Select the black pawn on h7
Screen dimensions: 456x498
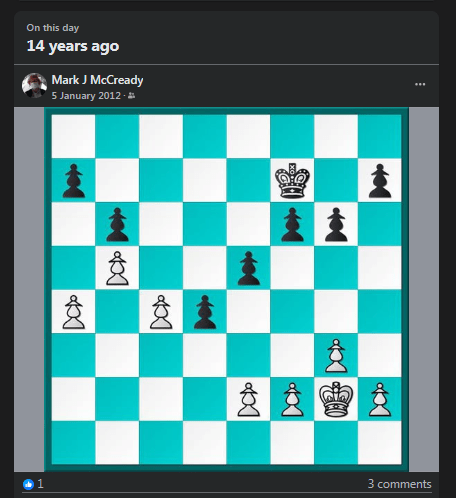(380, 181)
